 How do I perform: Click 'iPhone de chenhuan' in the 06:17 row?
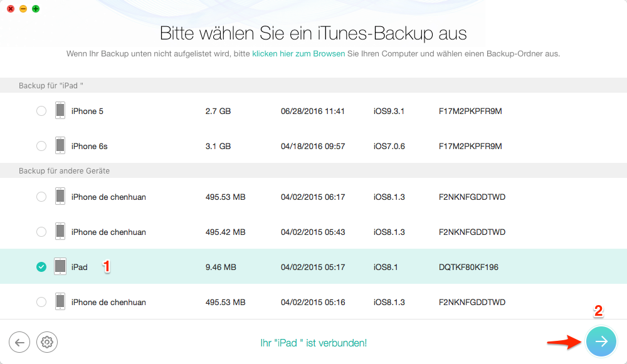pos(108,197)
